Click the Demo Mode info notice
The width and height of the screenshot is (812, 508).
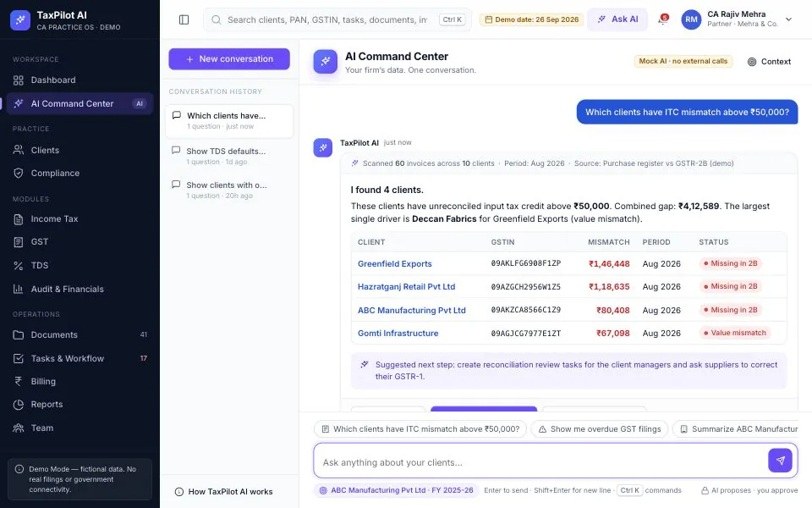click(x=80, y=479)
